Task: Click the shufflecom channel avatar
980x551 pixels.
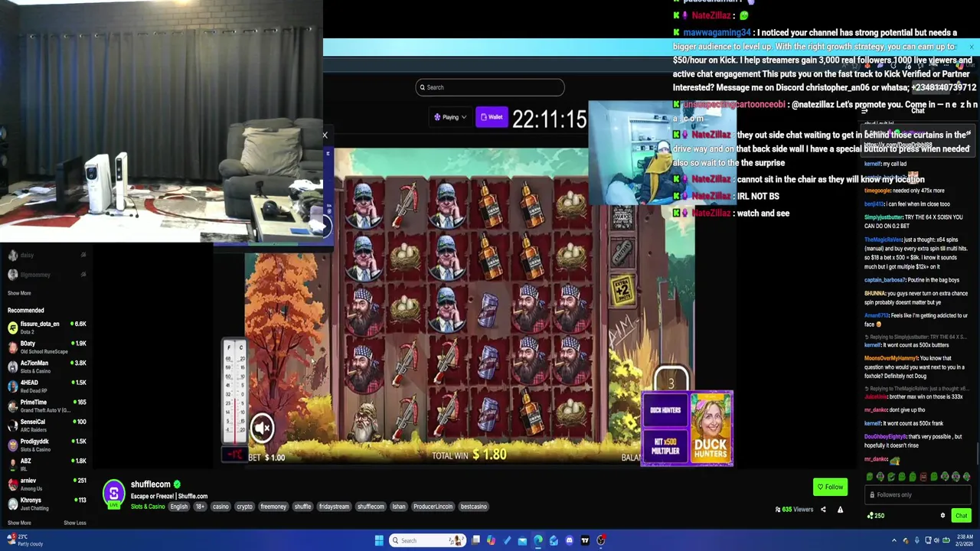Action: click(113, 494)
